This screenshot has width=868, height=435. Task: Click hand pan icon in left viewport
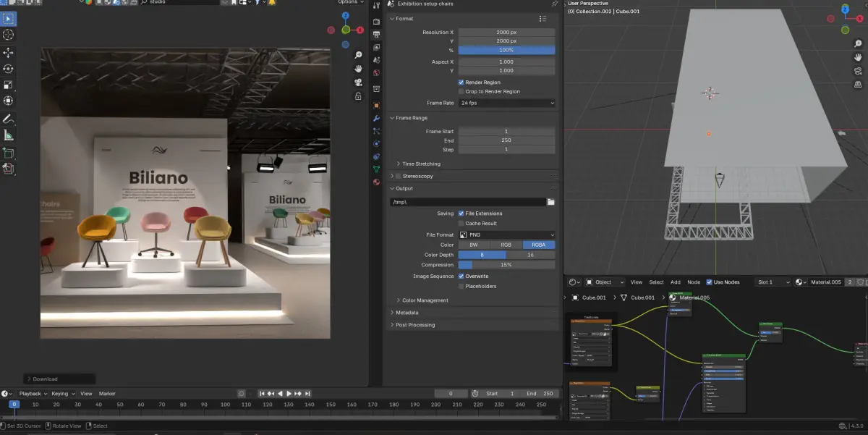[358, 69]
